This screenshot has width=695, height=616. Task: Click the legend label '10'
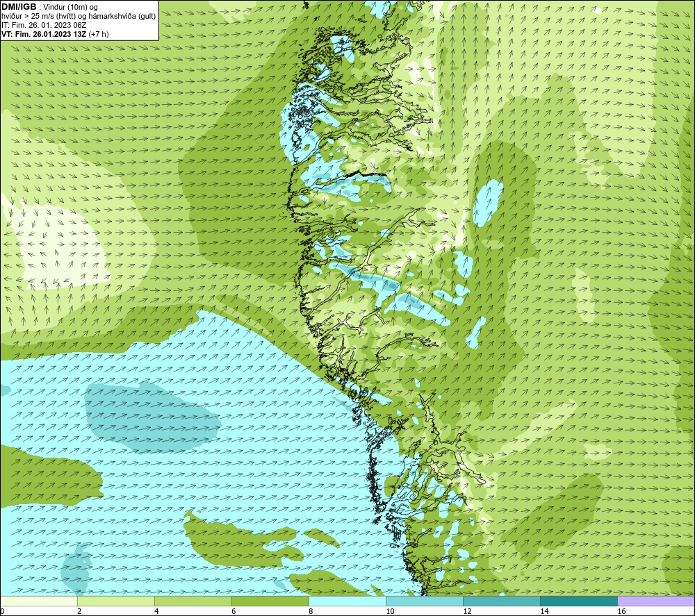390,611
